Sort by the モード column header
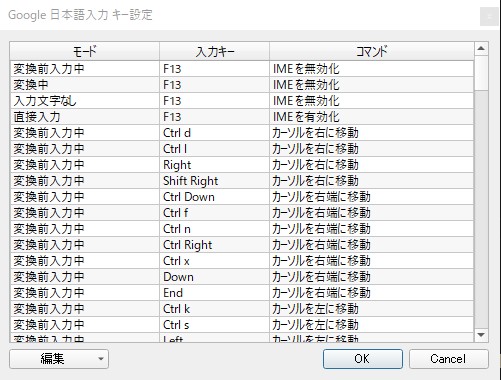This screenshot has height=380, width=501. 85,51
